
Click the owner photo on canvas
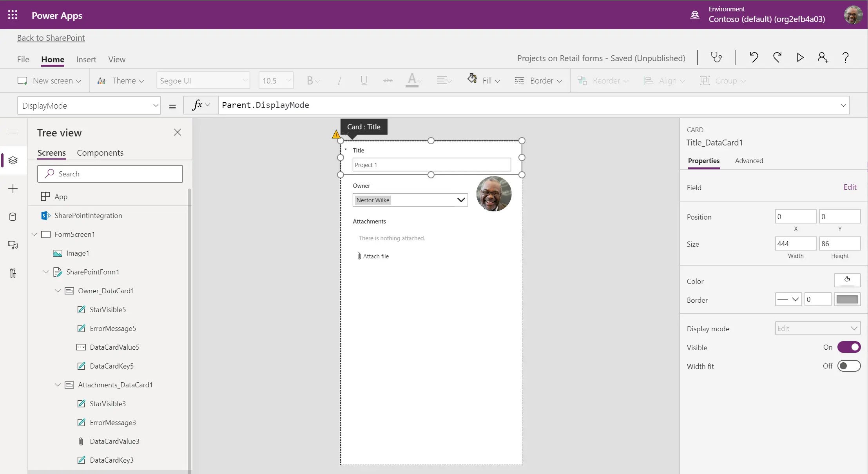(494, 194)
